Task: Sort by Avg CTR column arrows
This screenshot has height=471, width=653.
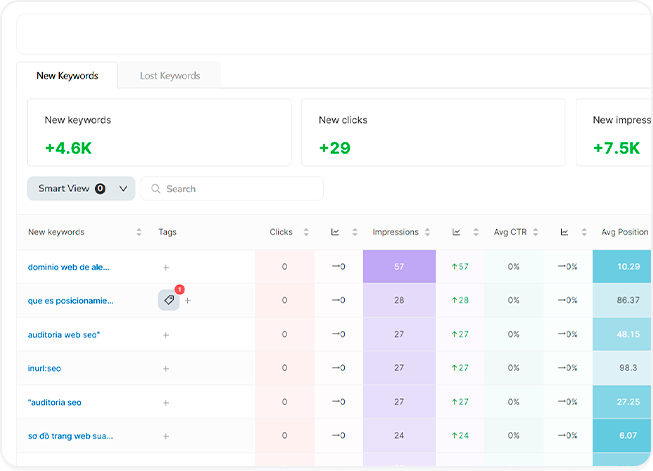Action: [536, 232]
